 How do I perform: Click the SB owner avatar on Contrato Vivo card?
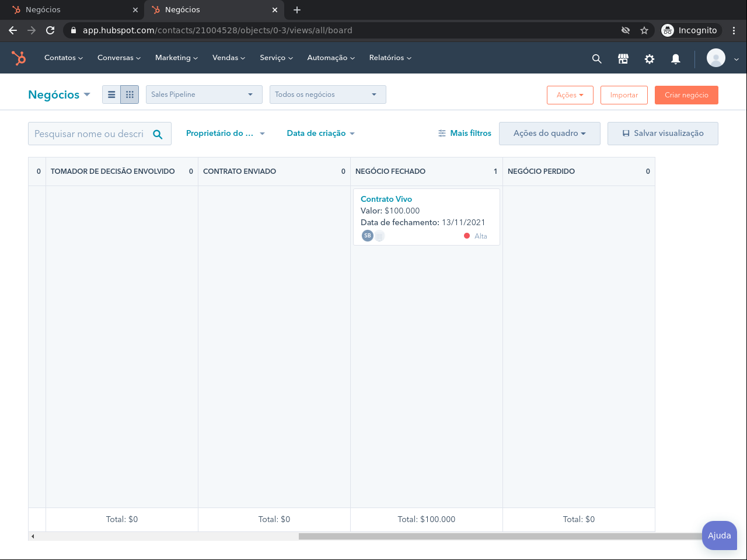click(367, 236)
